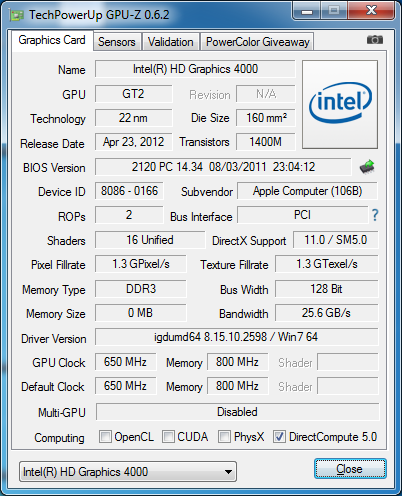Click the Bus Width value 128 Bit
The image size is (402, 496).
pyautogui.click(x=327, y=289)
